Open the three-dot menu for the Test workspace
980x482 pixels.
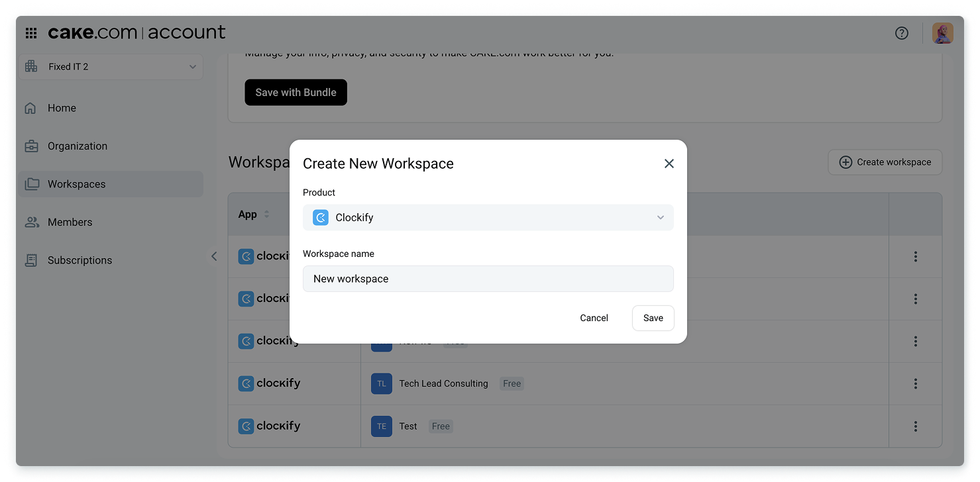[x=915, y=426]
